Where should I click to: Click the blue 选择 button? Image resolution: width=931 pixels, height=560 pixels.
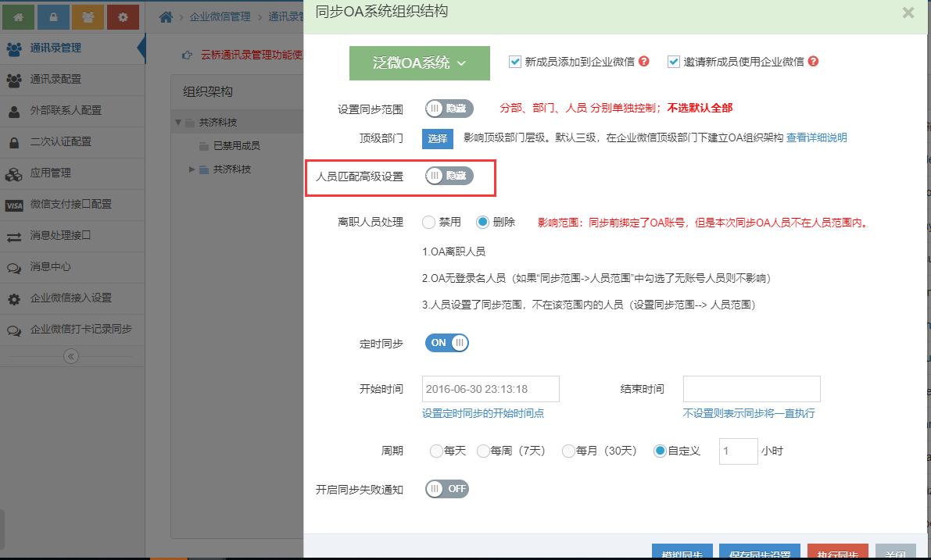[x=438, y=139]
